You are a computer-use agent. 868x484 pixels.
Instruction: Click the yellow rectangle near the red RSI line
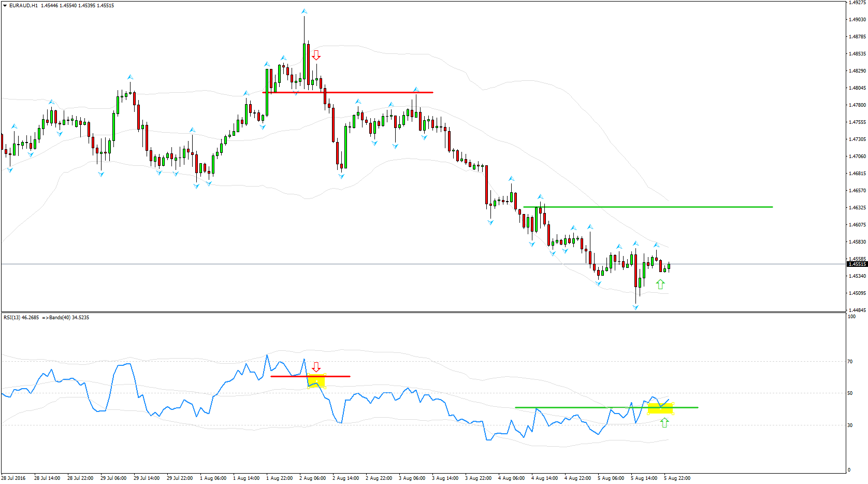pyautogui.click(x=316, y=381)
